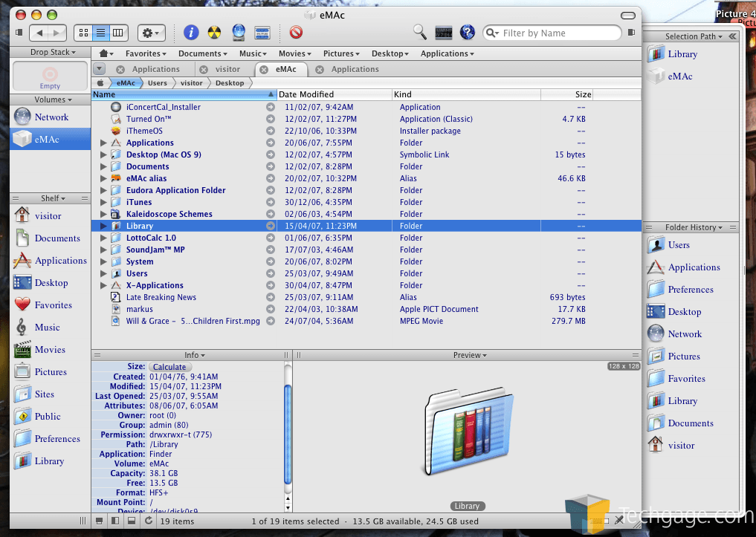Go forward to next folder
The height and width of the screenshot is (537, 756).
coord(57,33)
